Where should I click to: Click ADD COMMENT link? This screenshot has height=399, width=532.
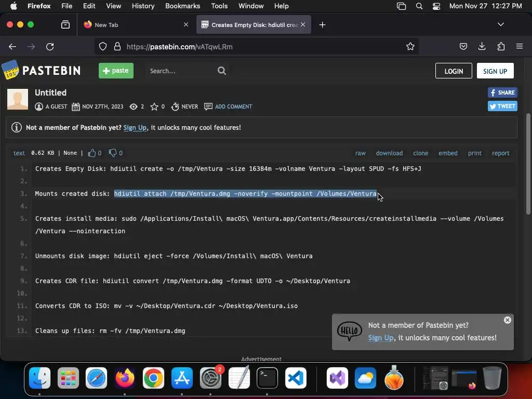pyautogui.click(x=233, y=107)
